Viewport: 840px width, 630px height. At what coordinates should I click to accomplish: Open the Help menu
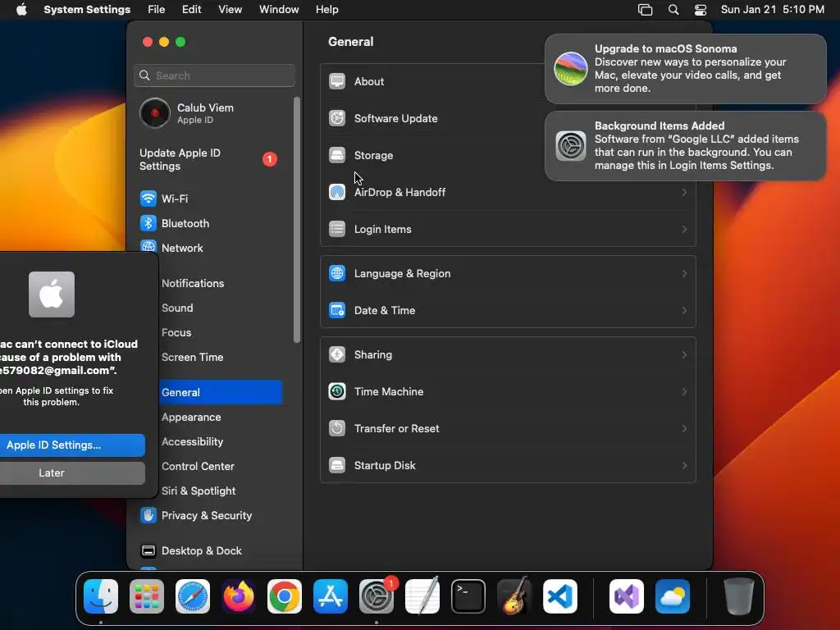(x=326, y=10)
